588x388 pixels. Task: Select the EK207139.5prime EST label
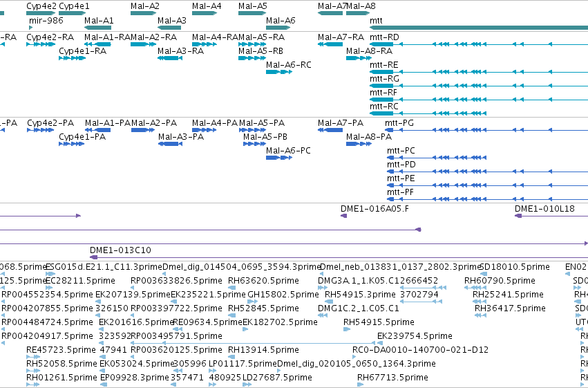[133, 295]
